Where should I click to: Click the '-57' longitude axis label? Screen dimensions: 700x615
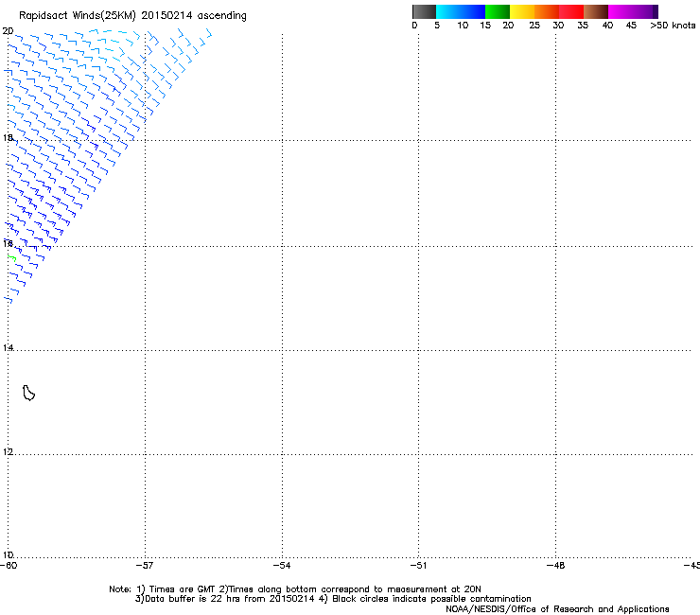145,566
